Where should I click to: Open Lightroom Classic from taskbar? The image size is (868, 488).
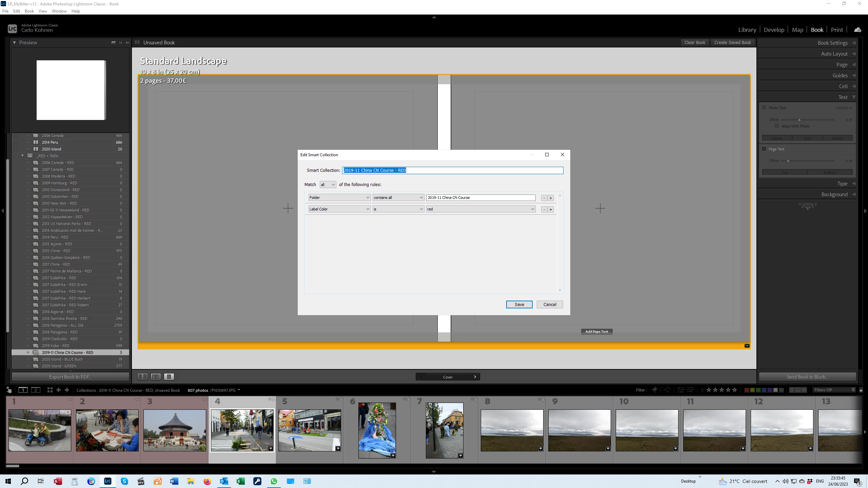tap(108, 481)
